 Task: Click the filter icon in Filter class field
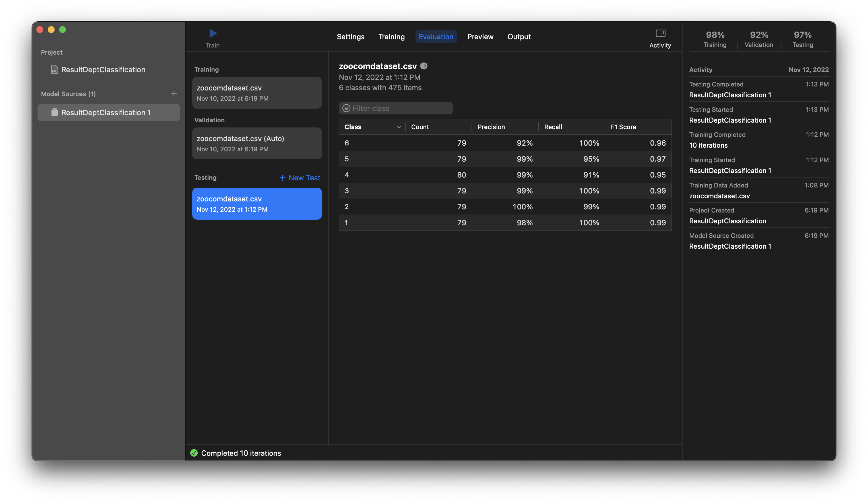tap(346, 108)
